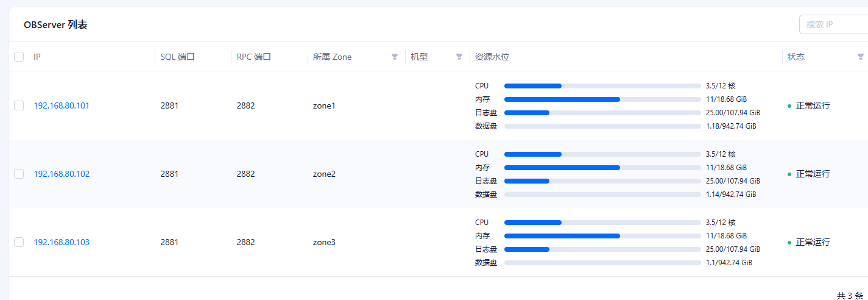Open the 所属 Zone column filter icon
This screenshot has height=300, width=868.
pos(395,57)
